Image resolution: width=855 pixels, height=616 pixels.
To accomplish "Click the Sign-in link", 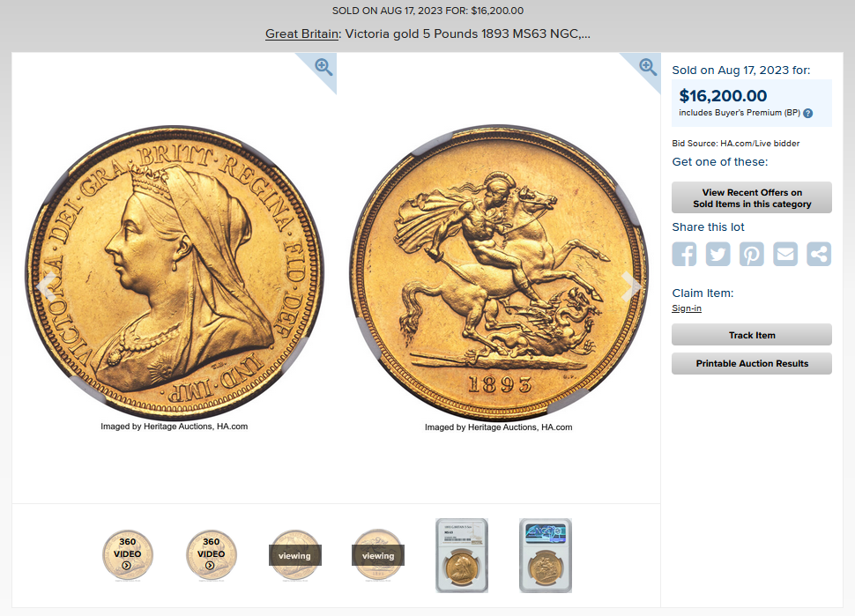I will coord(687,308).
